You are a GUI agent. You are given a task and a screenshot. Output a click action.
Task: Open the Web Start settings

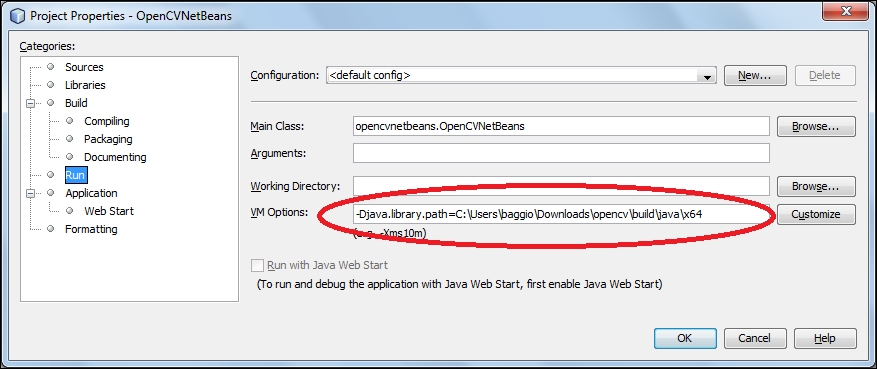(109, 211)
